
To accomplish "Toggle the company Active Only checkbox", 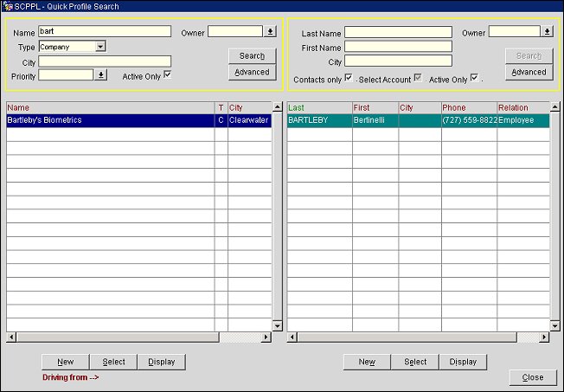I will pyautogui.click(x=168, y=75).
